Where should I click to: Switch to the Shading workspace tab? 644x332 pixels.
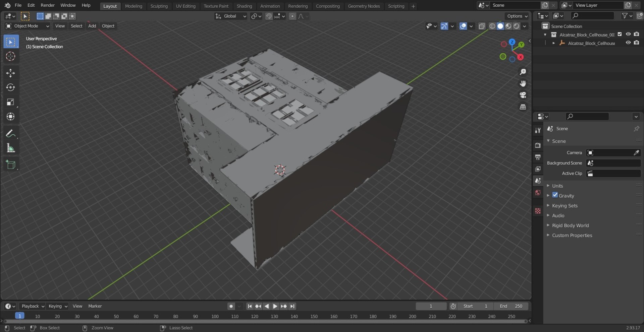pos(244,6)
